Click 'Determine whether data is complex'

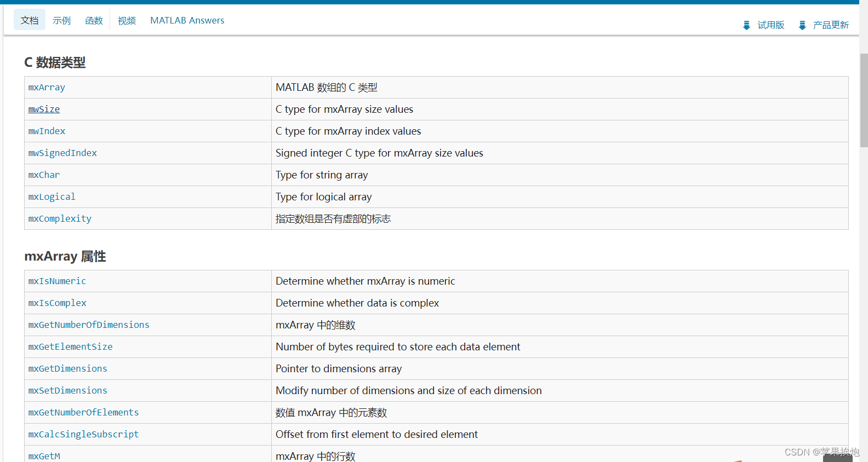[357, 303]
